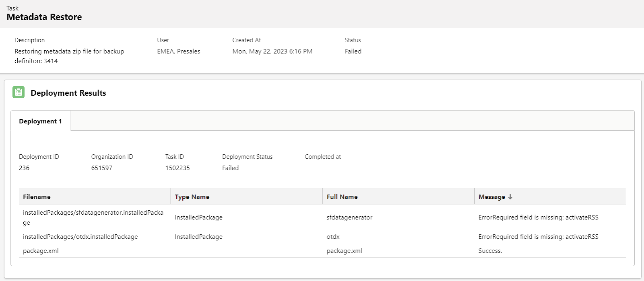Click the Metadata Restore task title
Viewport: 644px width, 281px height.
tap(44, 17)
